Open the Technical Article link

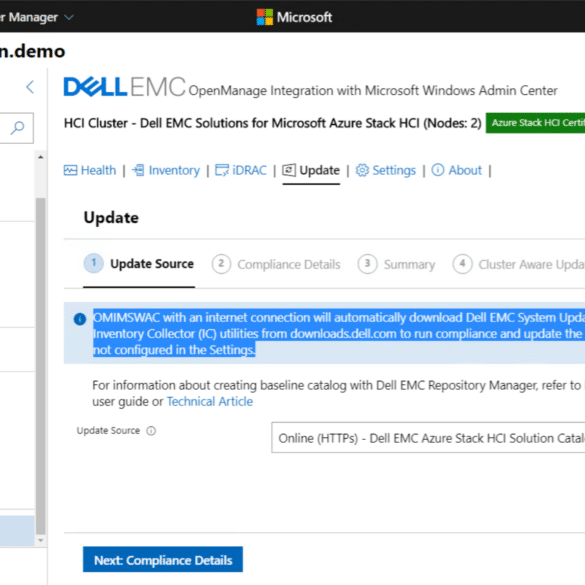pyautogui.click(x=210, y=401)
